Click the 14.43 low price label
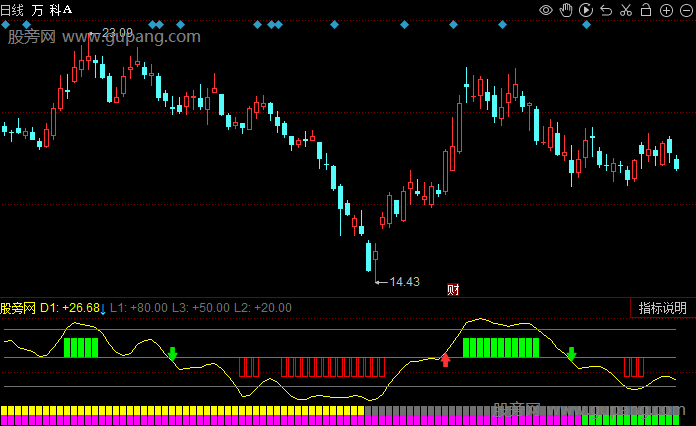Screen dimensions: 696x426 [404, 282]
